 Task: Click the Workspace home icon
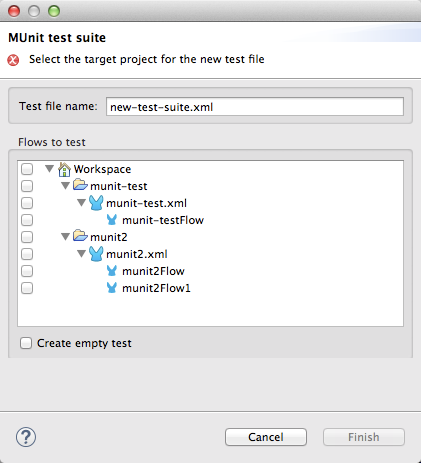[x=64, y=169]
